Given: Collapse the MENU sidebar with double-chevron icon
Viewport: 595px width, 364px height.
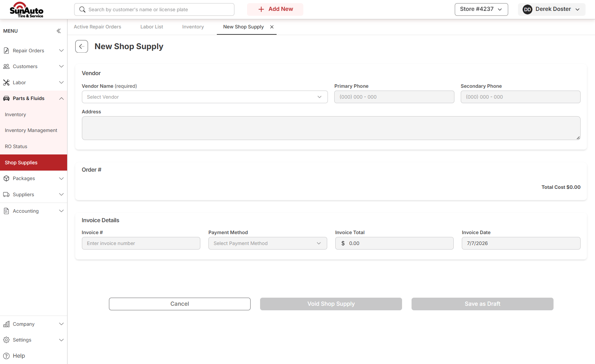Looking at the screenshot, I should click(59, 31).
